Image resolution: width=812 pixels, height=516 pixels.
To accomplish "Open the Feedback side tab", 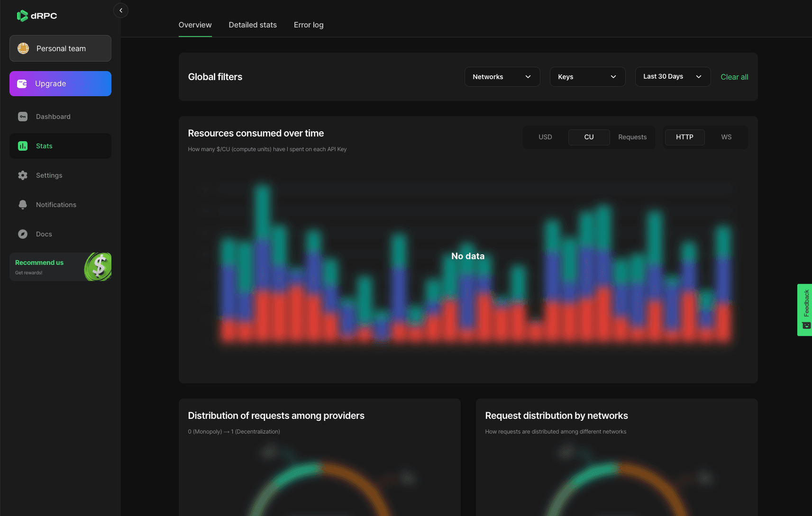I will coord(805,309).
